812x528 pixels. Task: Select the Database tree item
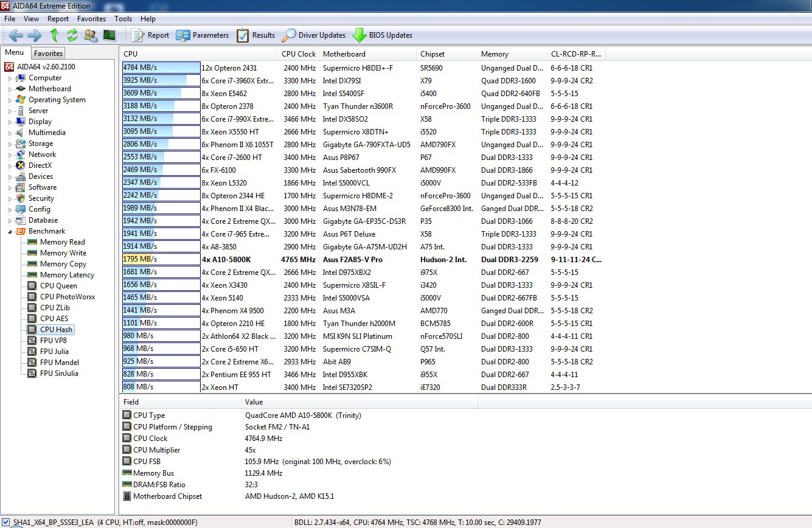coord(43,220)
